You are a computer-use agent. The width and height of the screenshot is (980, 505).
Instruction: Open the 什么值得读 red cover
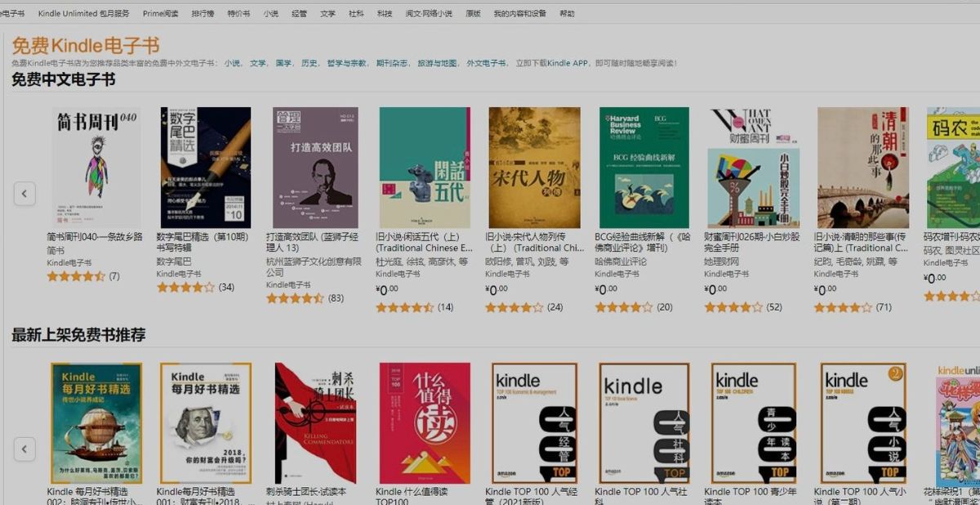[x=425, y=422]
